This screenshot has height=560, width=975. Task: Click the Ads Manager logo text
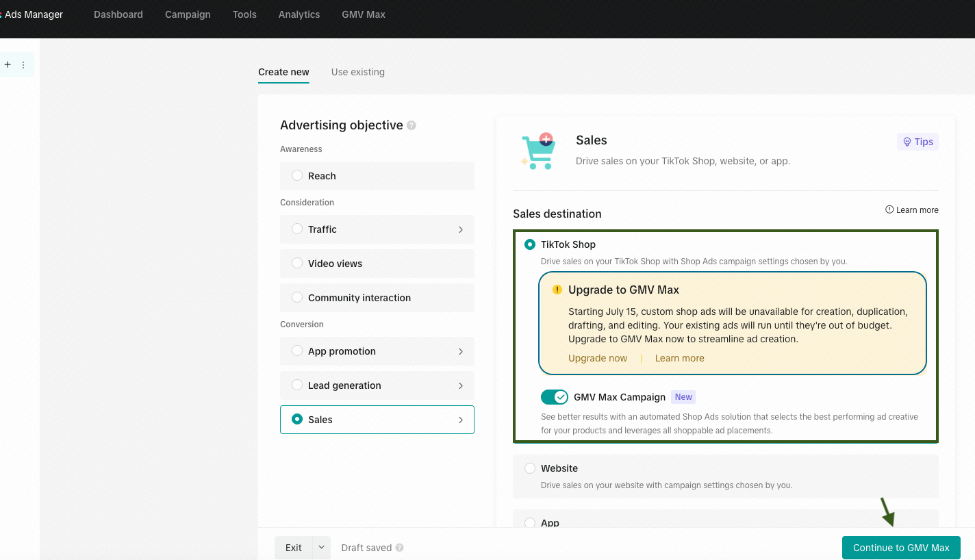coord(34,14)
